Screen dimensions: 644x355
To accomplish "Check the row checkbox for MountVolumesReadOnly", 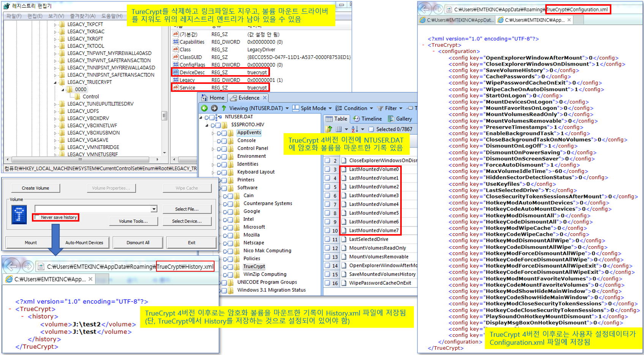I will coord(327,248).
